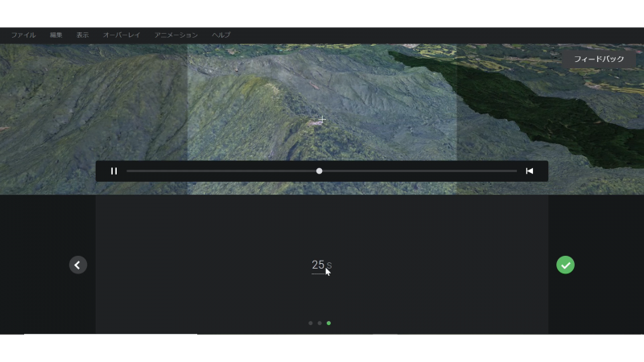The width and height of the screenshot is (644, 362).
Task: Open the 表示 menu
Action: point(82,35)
